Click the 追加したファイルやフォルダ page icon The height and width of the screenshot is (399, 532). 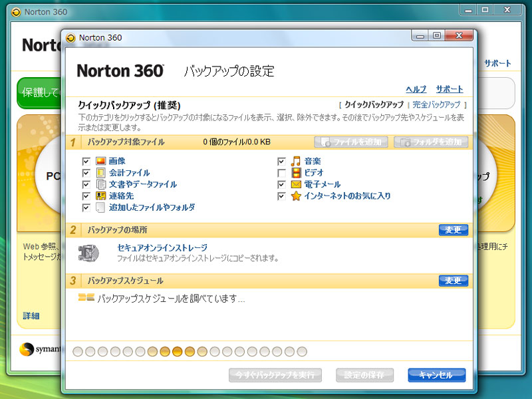(x=100, y=207)
